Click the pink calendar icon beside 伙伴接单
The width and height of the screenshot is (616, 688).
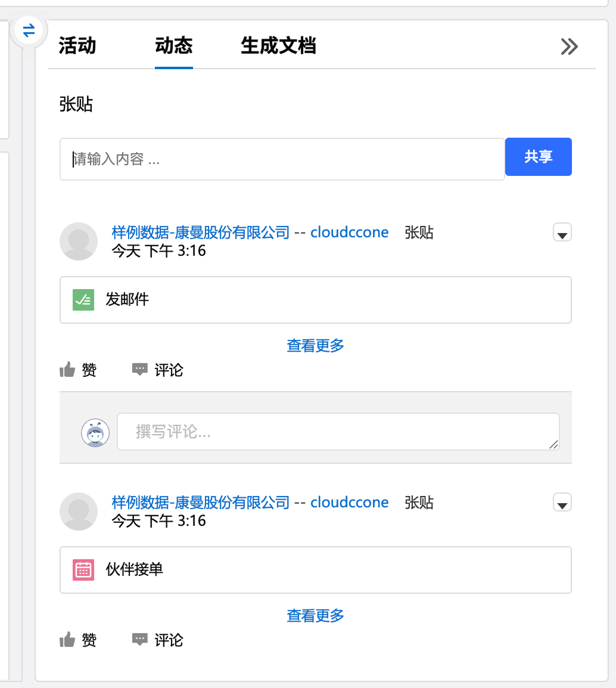coord(83,570)
